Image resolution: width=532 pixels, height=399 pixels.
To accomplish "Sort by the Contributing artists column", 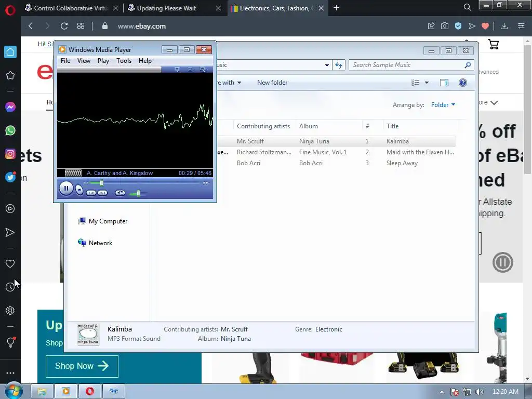I will click(263, 126).
